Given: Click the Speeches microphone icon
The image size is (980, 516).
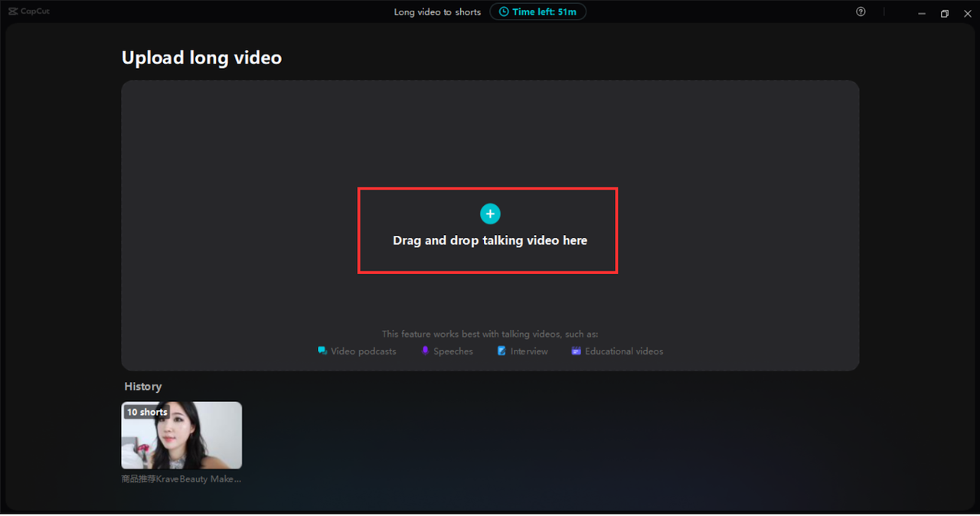Looking at the screenshot, I should click(425, 351).
